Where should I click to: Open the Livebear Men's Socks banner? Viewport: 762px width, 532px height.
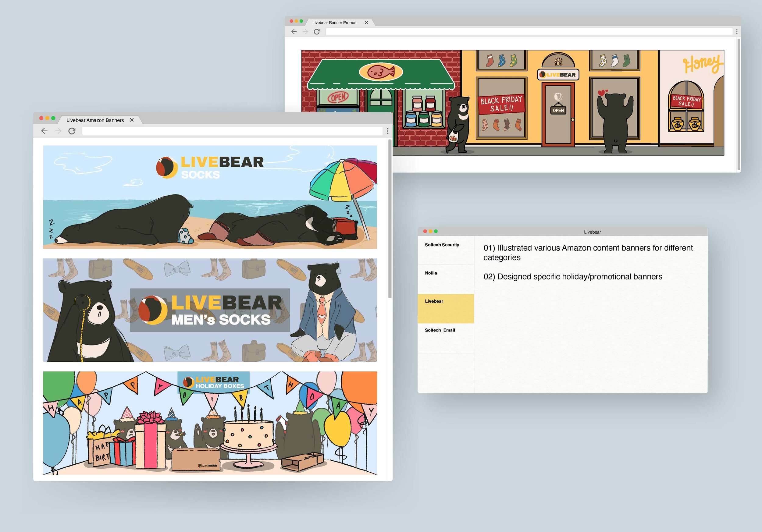[x=210, y=310]
